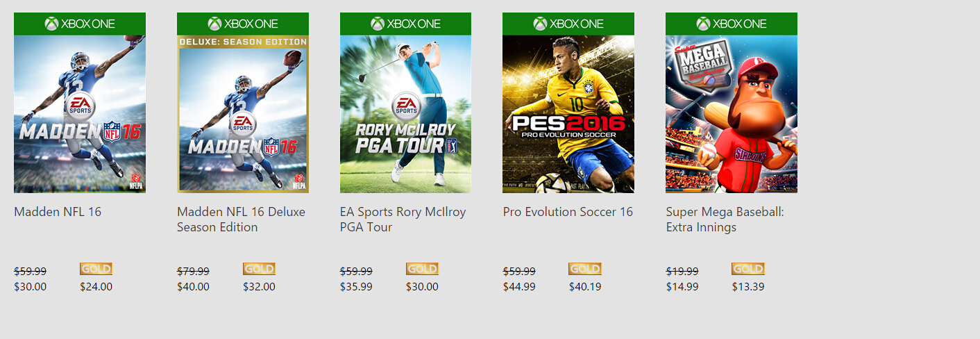Open the Rory McIlroy PGA Tour cover
The height and width of the screenshot is (339, 980).
405,114
